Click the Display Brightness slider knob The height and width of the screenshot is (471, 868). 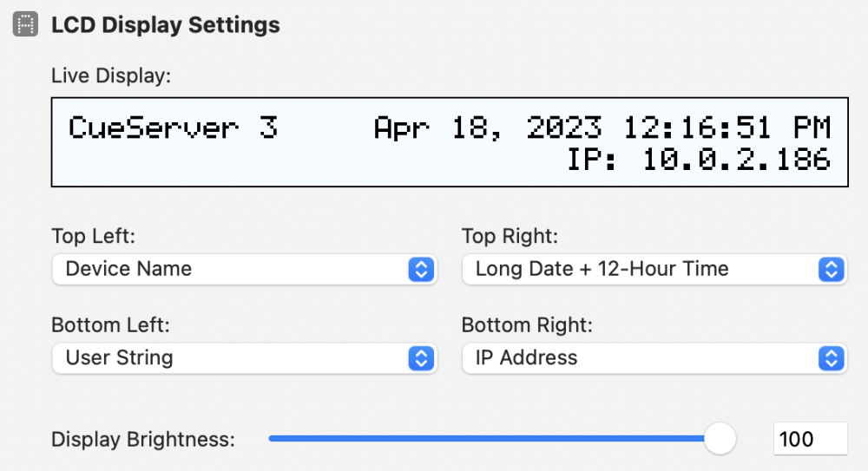point(719,439)
